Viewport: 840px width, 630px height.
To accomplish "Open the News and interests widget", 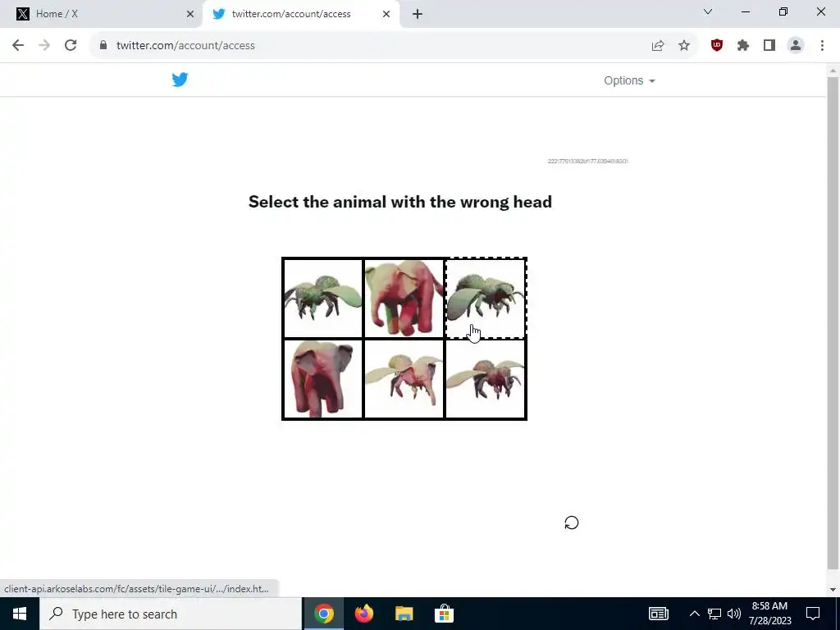I will [659, 614].
